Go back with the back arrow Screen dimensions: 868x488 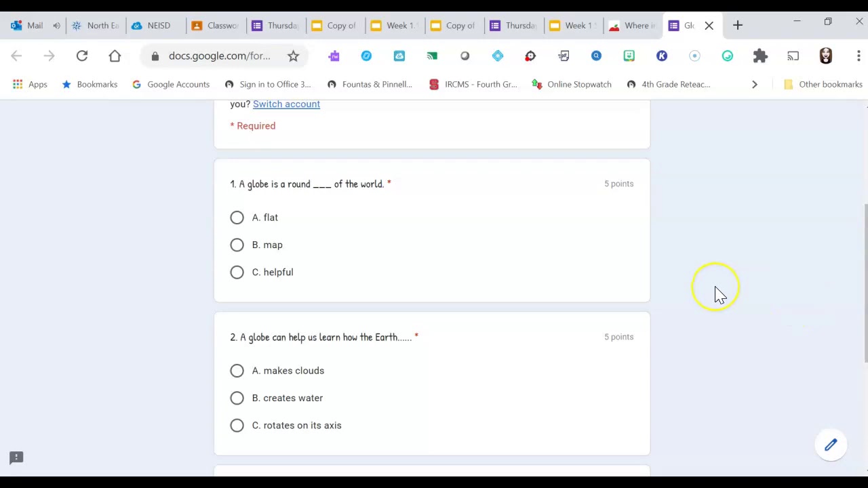click(x=16, y=56)
